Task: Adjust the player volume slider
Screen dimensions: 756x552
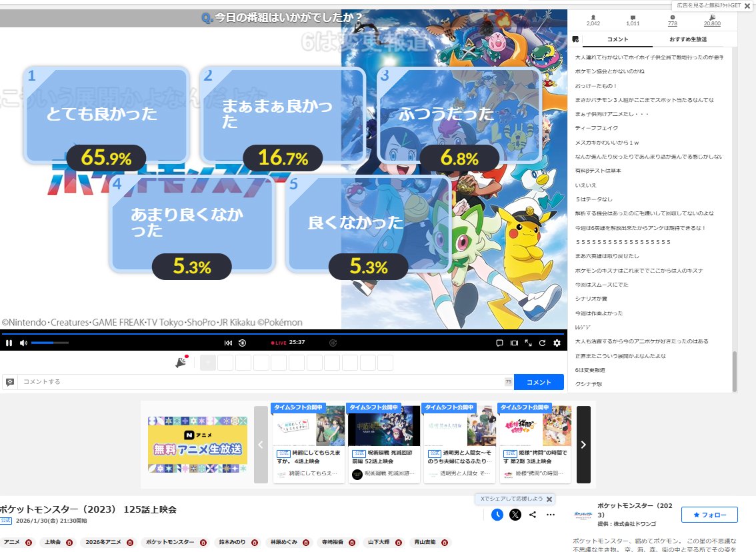Action: pyautogui.click(x=49, y=343)
